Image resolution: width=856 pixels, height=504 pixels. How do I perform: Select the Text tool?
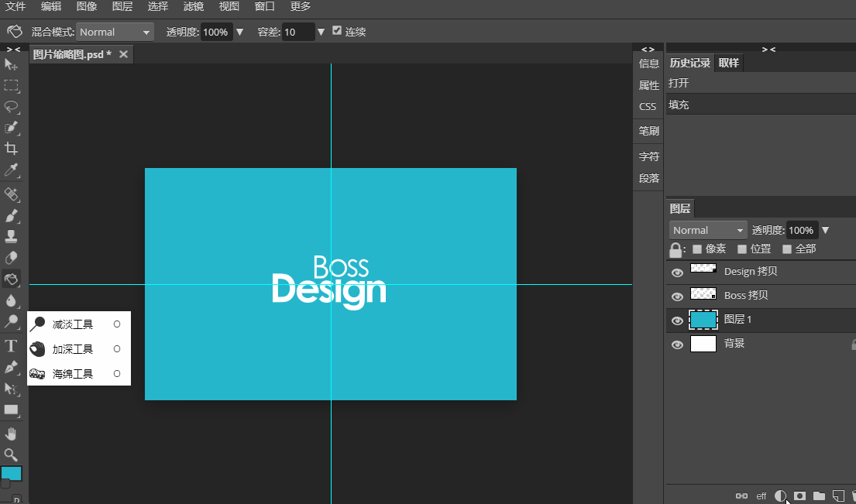(12, 345)
